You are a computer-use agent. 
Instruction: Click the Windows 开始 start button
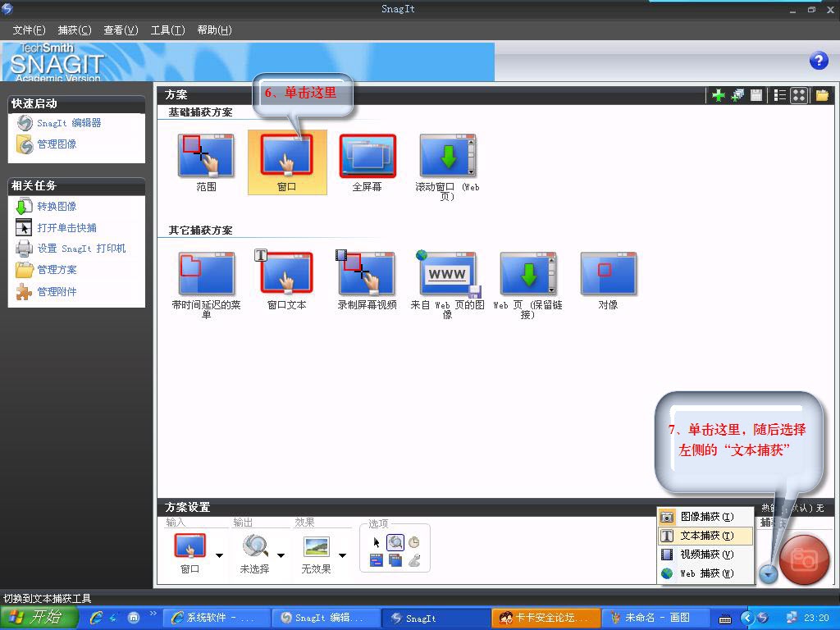point(39,618)
